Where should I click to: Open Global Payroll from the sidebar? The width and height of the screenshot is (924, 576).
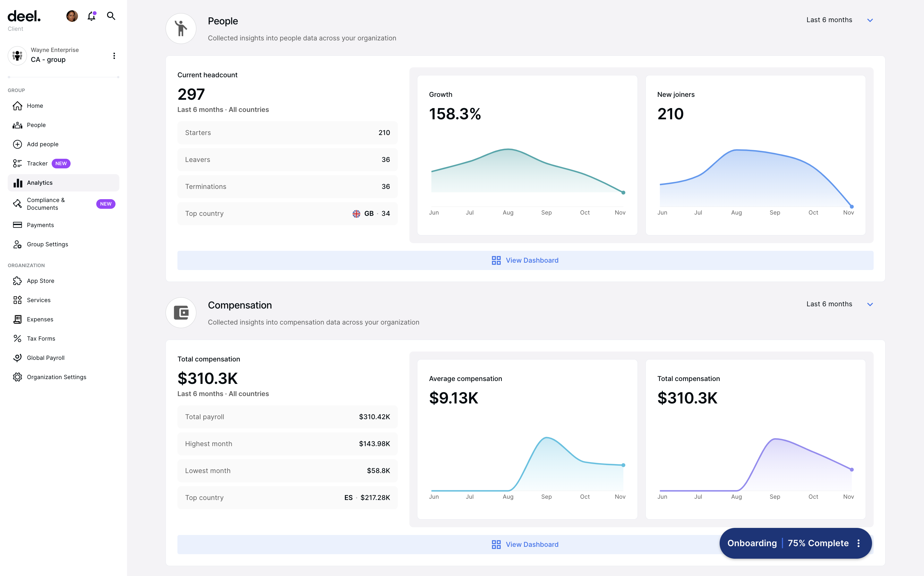(46, 358)
